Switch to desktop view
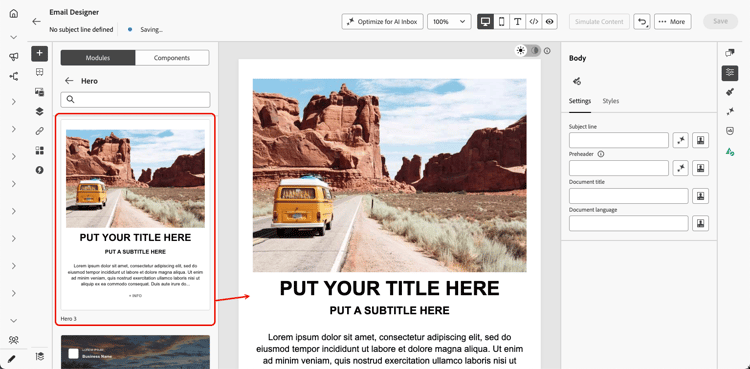The image size is (750, 369). point(485,22)
